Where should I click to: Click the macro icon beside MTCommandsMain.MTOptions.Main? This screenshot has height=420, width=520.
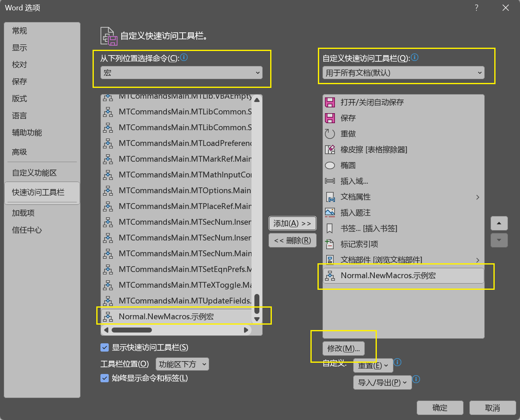click(108, 191)
